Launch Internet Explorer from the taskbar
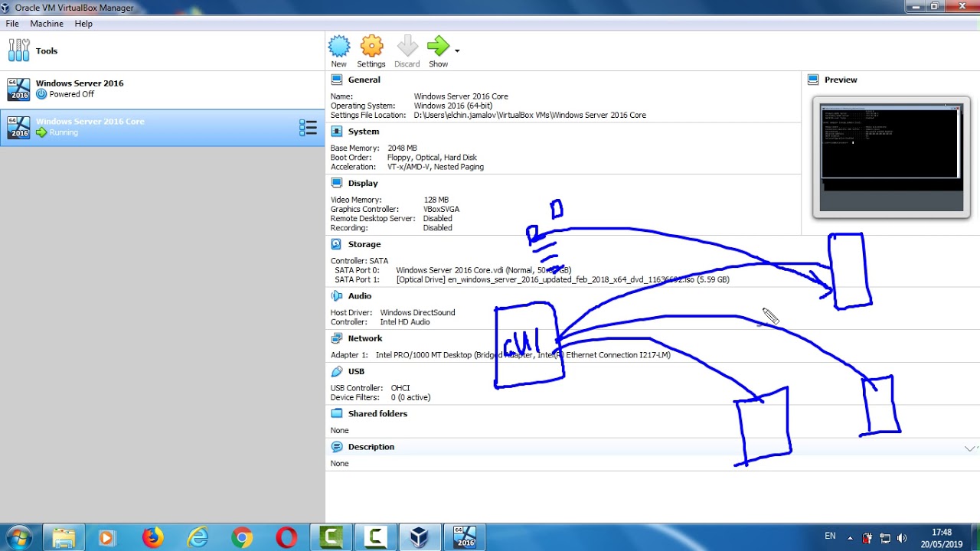Image resolution: width=980 pixels, height=551 pixels. (198, 538)
